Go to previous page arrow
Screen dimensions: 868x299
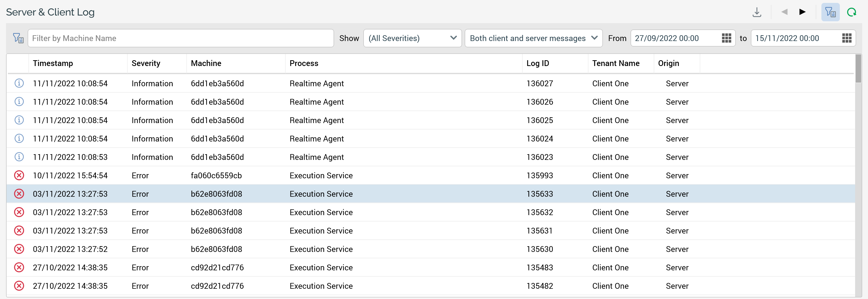coord(784,12)
